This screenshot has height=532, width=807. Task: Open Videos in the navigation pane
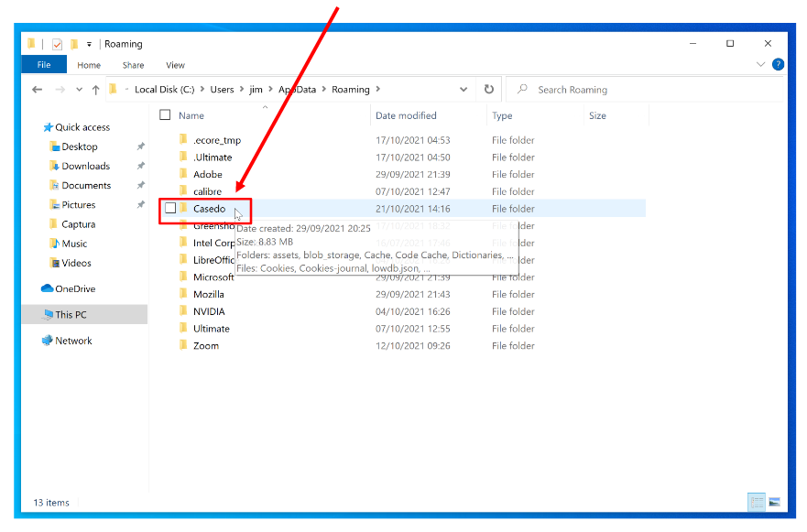[71, 263]
